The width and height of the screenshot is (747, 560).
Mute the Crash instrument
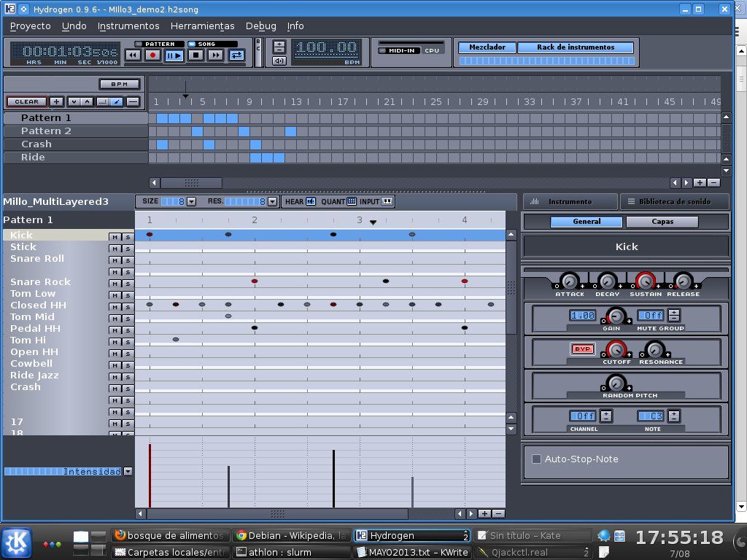click(115, 389)
